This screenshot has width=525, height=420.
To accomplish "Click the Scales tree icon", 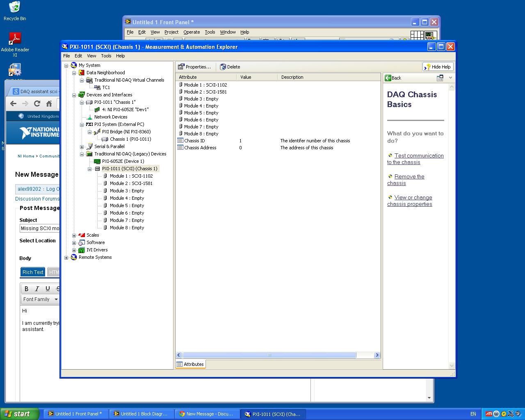I will click(x=82, y=235).
